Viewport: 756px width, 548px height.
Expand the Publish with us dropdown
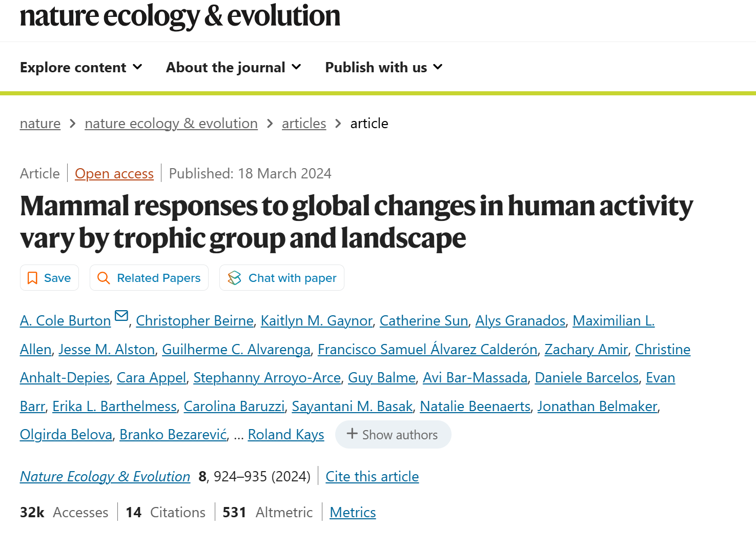pos(383,67)
